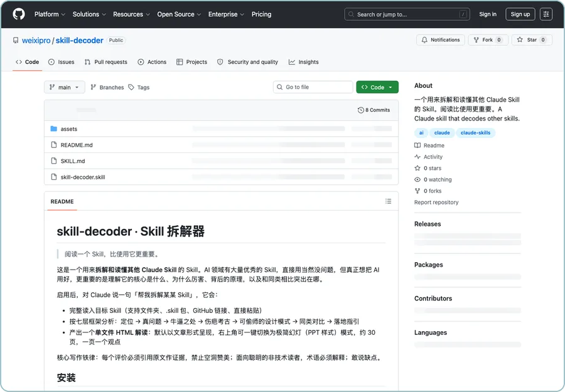565x392 pixels.
Task: Open the Issues tab
Action: pos(62,62)
